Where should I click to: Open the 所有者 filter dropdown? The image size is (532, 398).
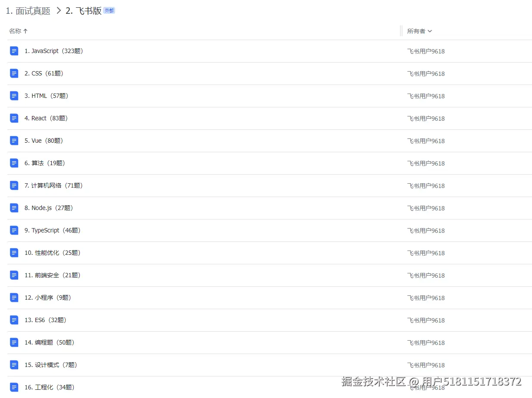point(419,31)
